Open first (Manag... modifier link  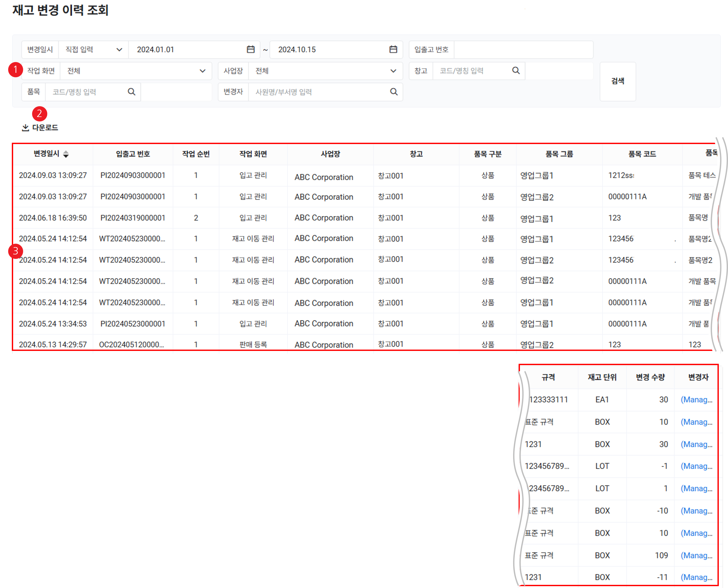(x=696, y=400)
